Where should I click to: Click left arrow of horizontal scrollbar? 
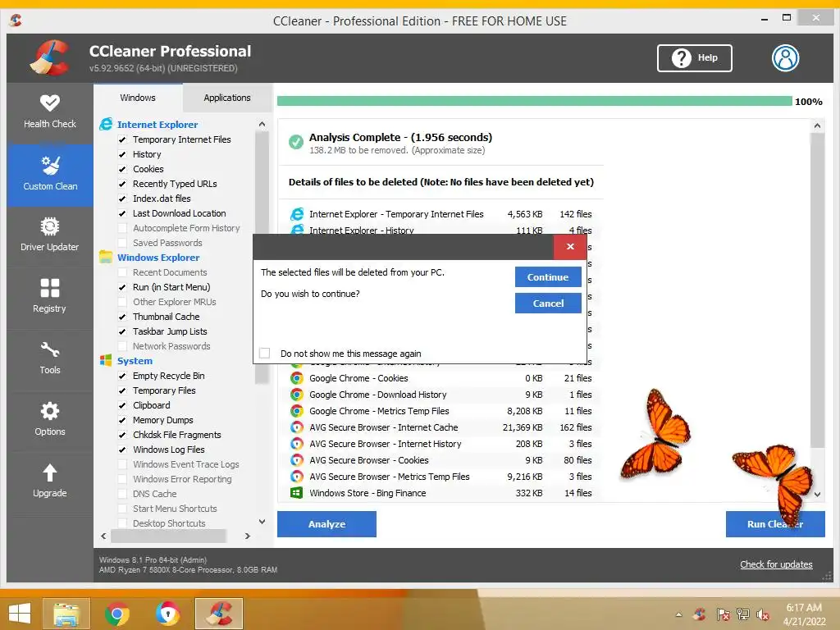[x=103, y=536]
